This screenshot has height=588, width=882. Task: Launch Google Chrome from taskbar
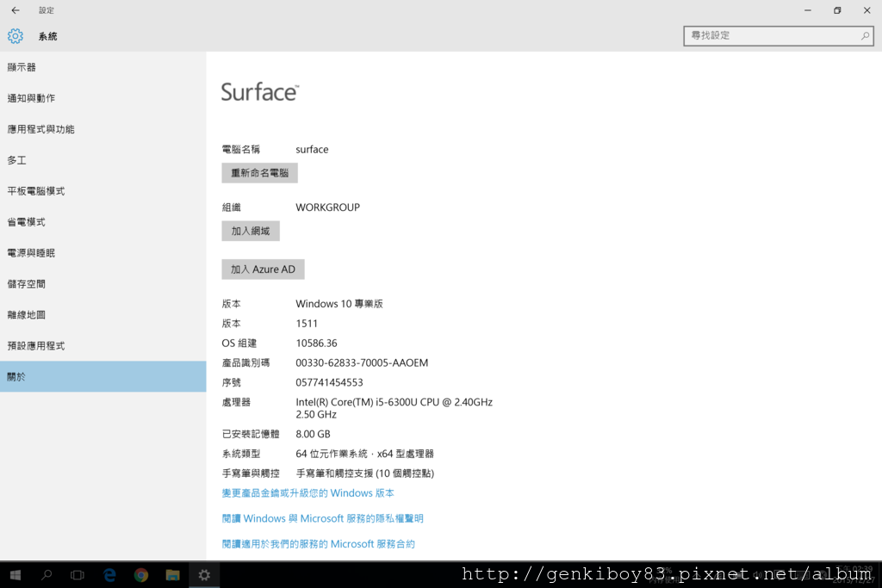141,574
